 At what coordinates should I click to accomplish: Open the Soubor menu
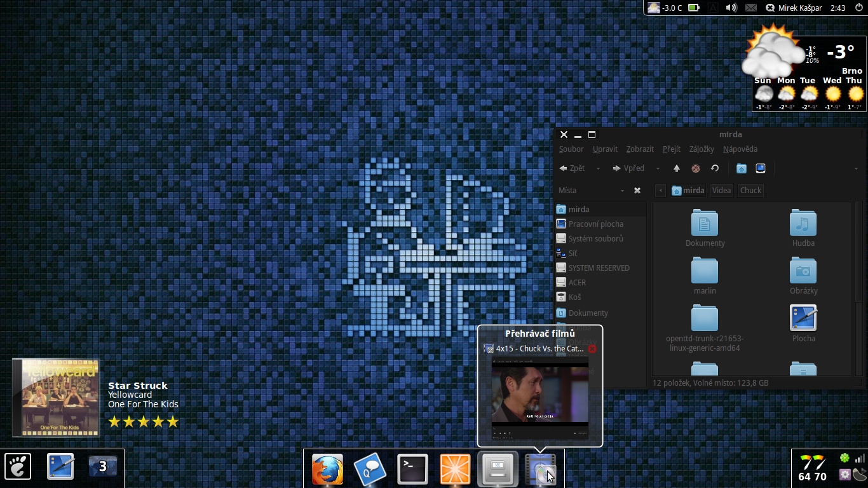click(x=571, y=149)
